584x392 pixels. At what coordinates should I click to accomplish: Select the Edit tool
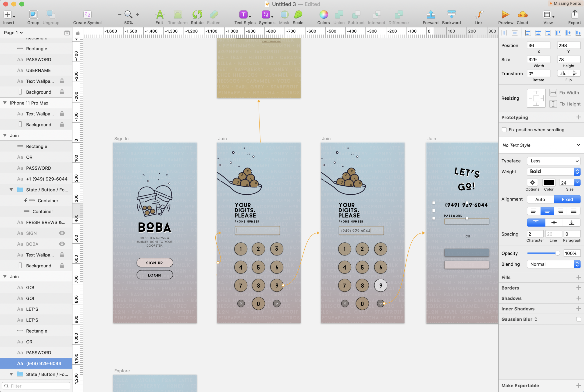[x=159, y=14]
